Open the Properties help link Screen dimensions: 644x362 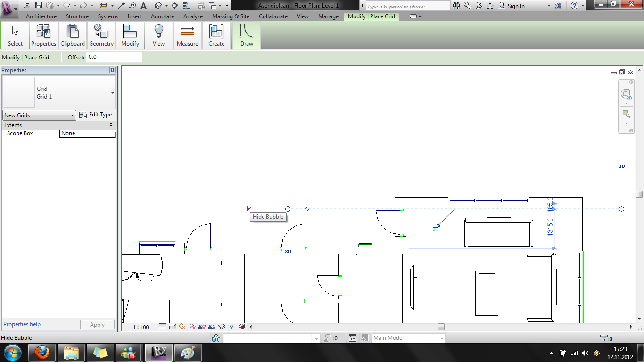point(22,324)
